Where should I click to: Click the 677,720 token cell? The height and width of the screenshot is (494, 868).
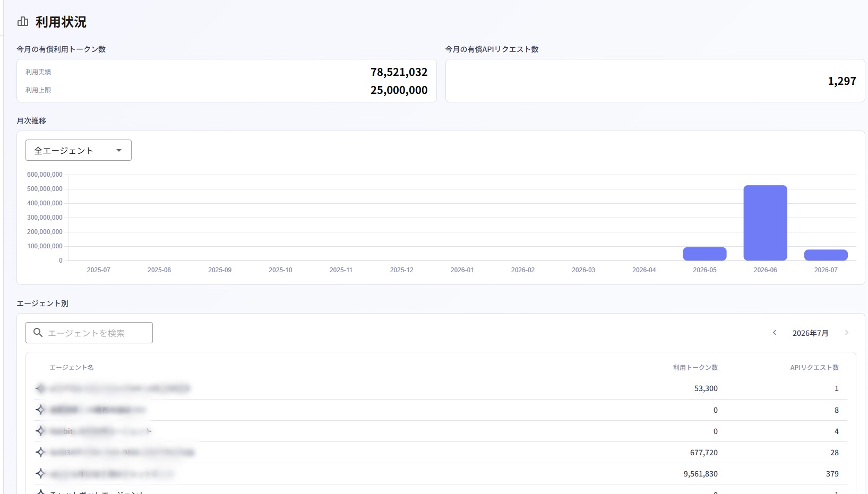point(703,453)
